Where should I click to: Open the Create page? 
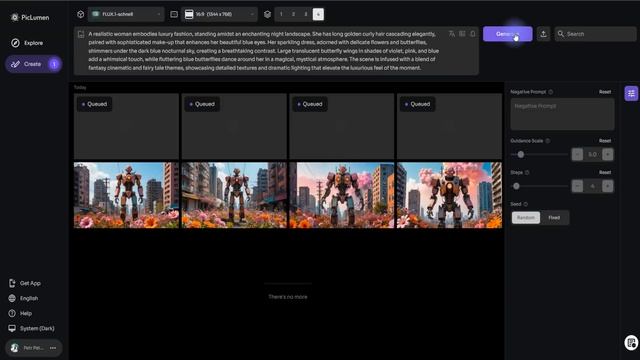tap(33, 64)
